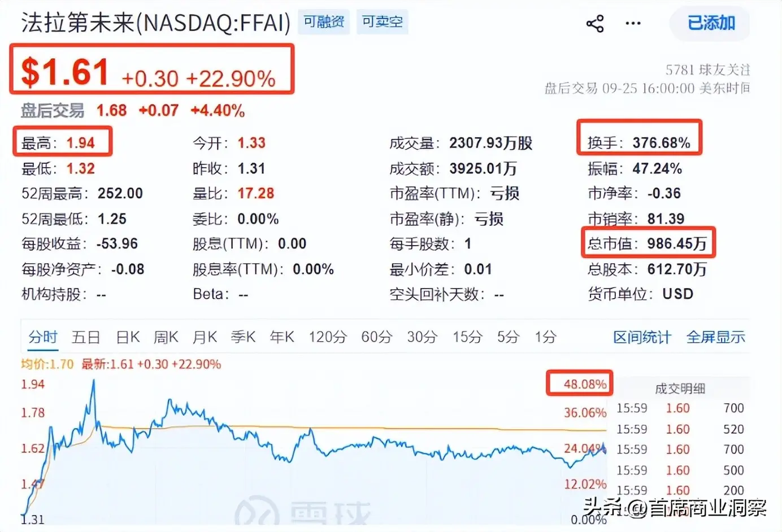Open the three-dot more options menu

coord(633,24)
